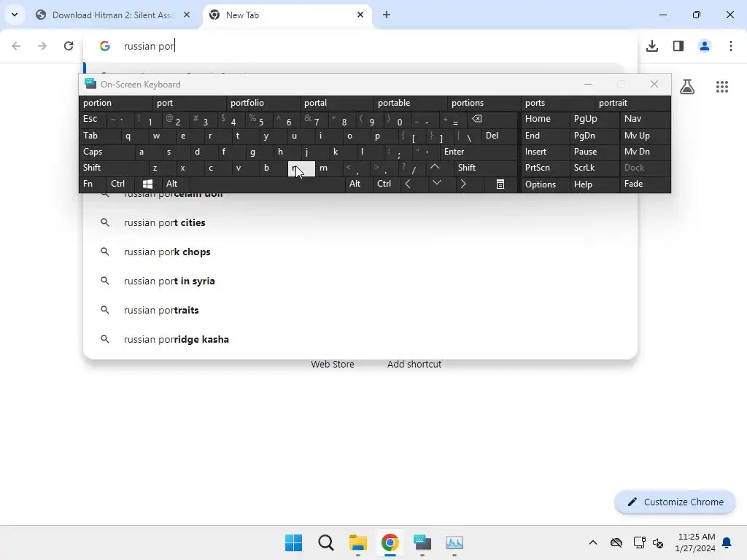
Task: Open the Google apps grid icon
Action: click(x=722, y=87)
